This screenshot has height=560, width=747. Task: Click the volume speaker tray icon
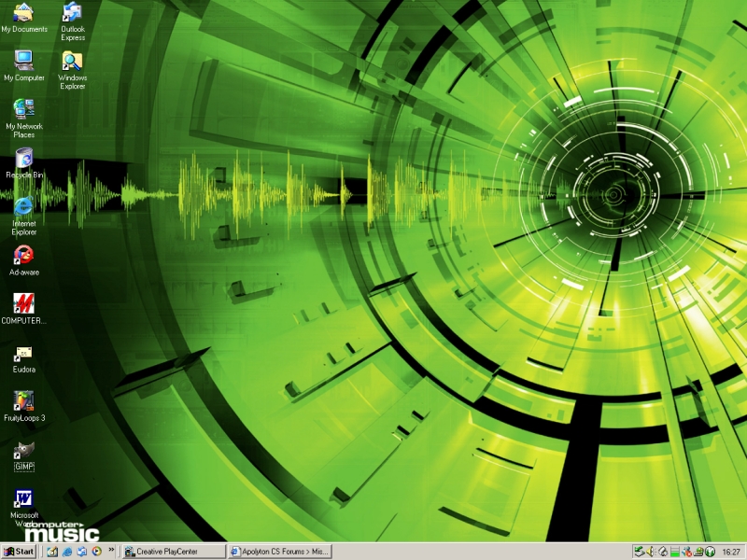651,552
